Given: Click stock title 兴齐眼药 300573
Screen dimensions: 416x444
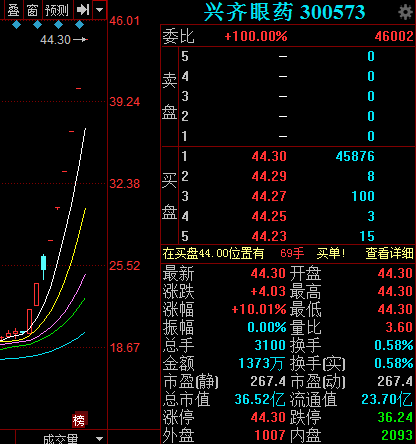Looking at the screenshot, I should [x=284, y=12].
